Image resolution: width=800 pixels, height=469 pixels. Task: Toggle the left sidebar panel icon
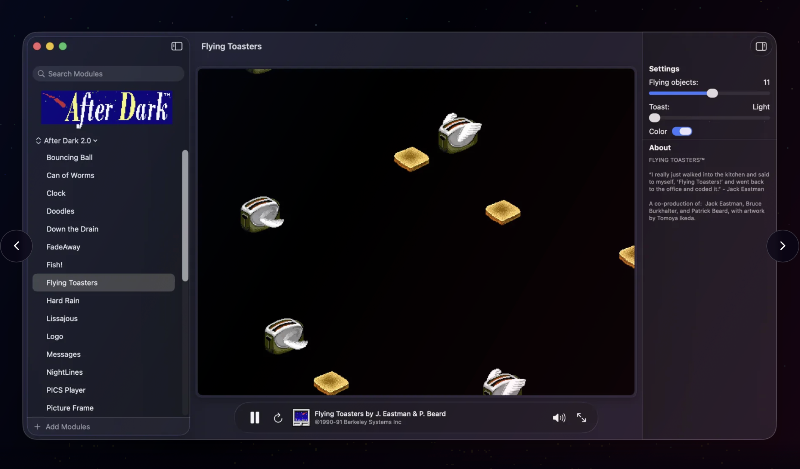coord(177,46)
